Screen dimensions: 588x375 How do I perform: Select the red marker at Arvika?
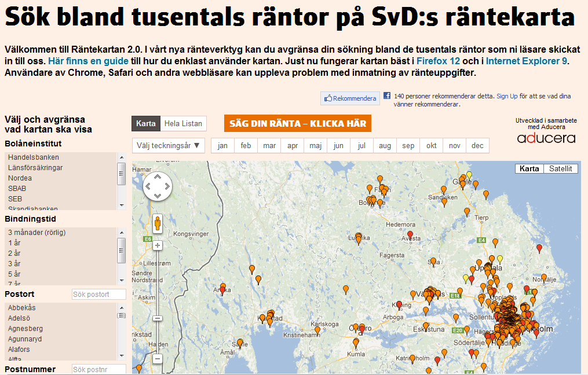tap(222, 291)
